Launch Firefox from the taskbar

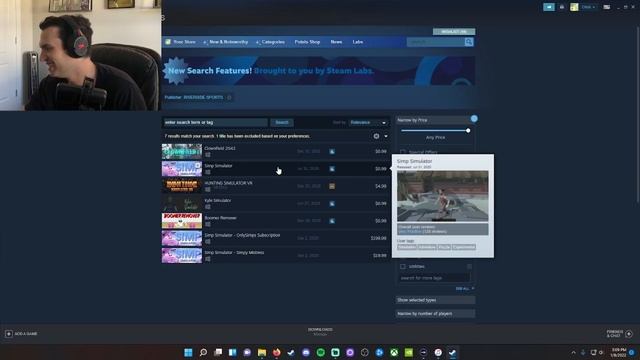point(276,352)
